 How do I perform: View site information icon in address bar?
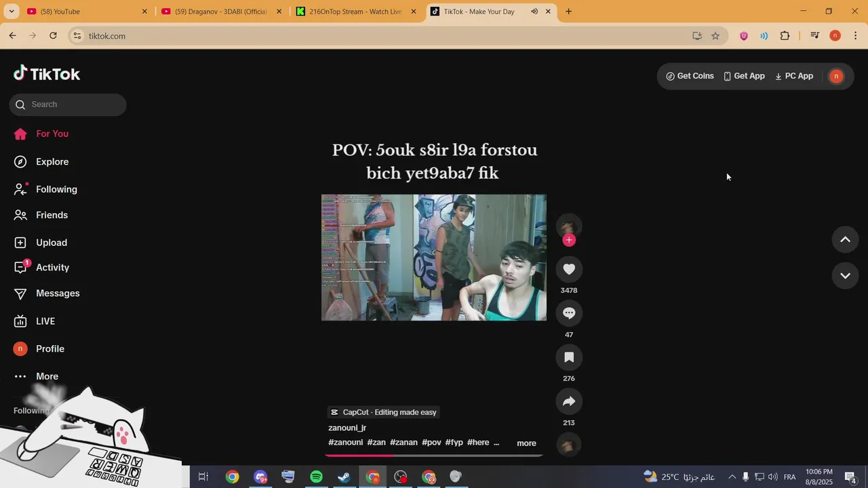77,36
